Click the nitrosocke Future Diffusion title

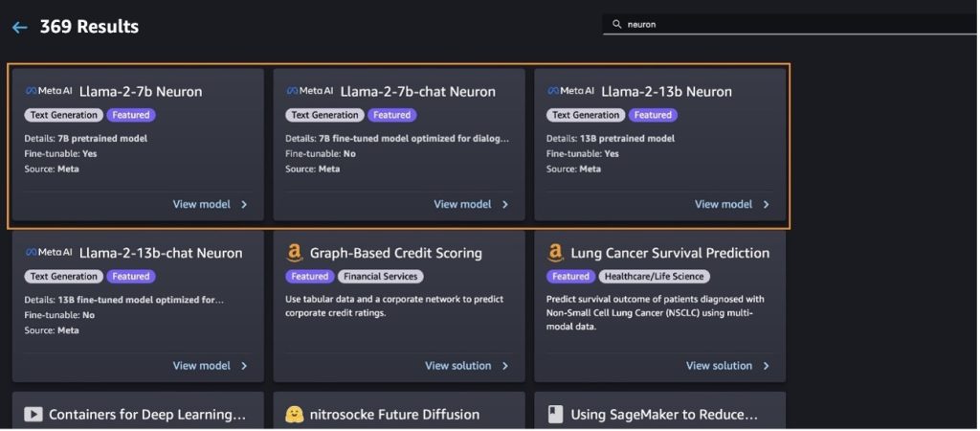(x=394, y=414)
